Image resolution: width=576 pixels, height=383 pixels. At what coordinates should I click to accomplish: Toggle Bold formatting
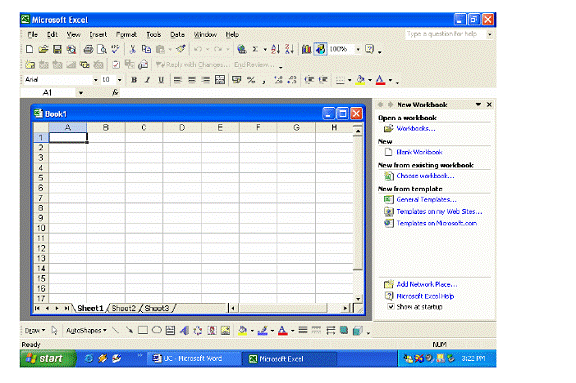coord(134,80)
